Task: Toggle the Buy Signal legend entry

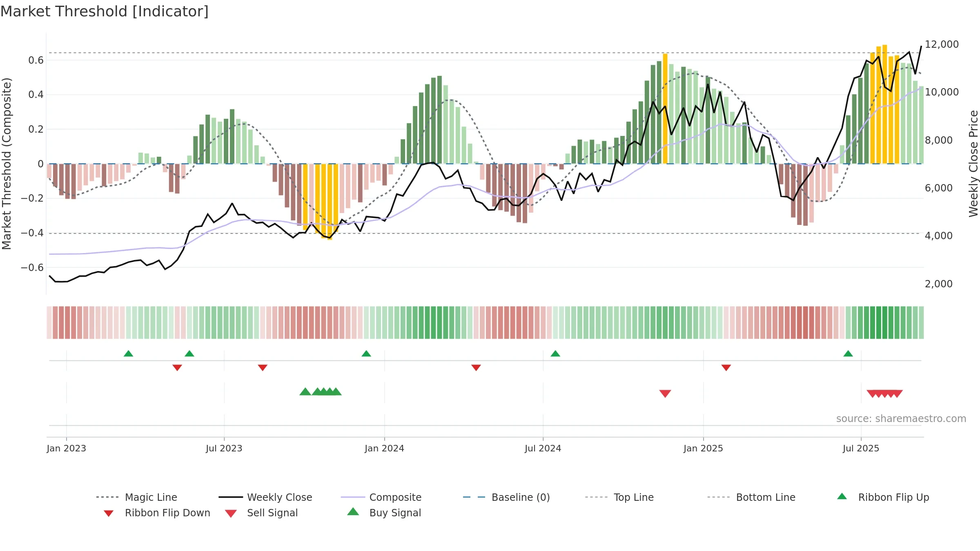Action: pos(384,513)
